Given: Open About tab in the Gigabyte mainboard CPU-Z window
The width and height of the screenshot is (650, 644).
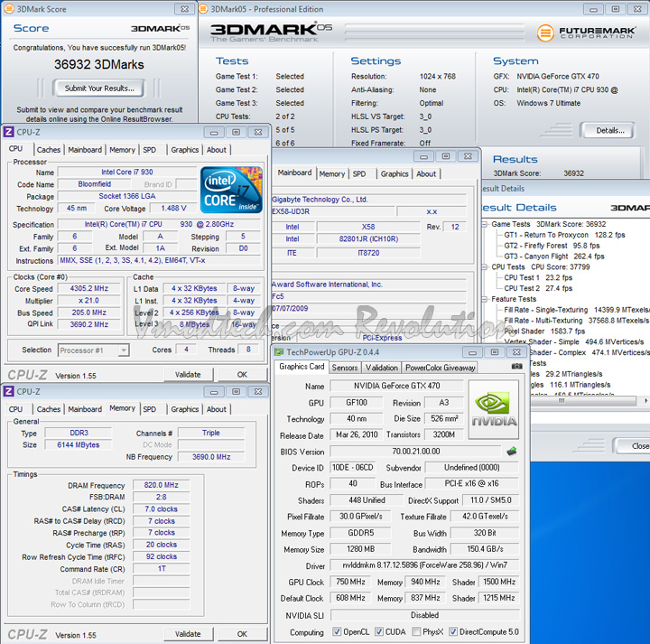Looking at the screenshot, I should click(426, 173).
